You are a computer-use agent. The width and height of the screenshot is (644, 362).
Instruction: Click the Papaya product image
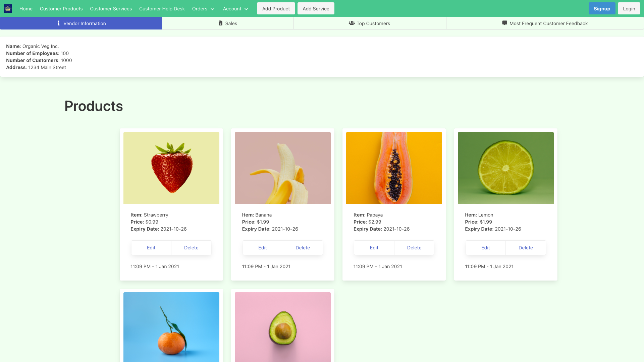(394, 168)
